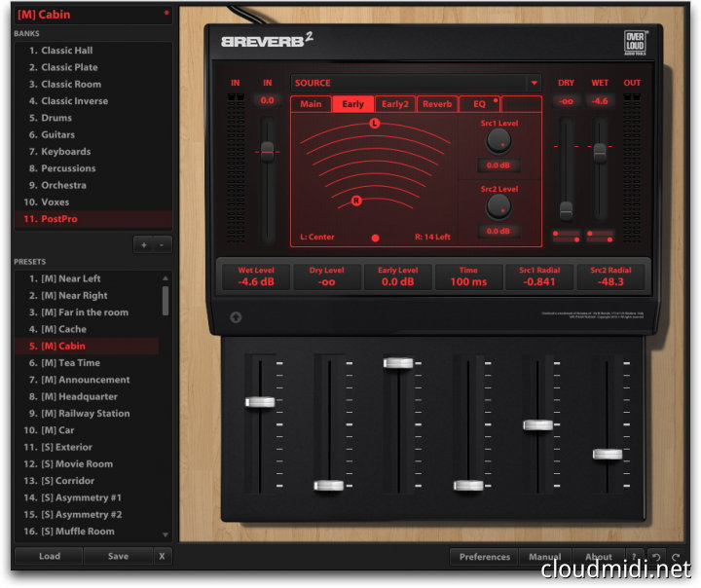The image size is (701, 588).
Task: Select preset 6. [M] Tea Time
Action: 88,363
